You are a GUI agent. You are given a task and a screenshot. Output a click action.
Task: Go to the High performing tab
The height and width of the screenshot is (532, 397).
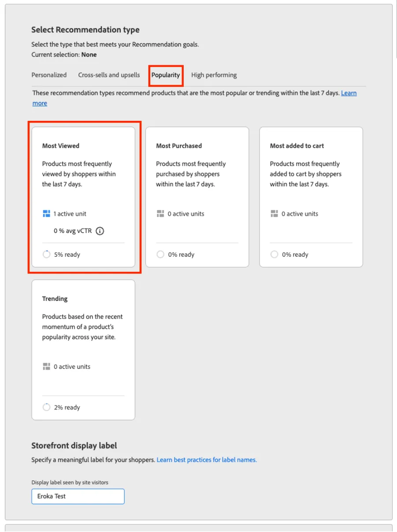[214, 75]
